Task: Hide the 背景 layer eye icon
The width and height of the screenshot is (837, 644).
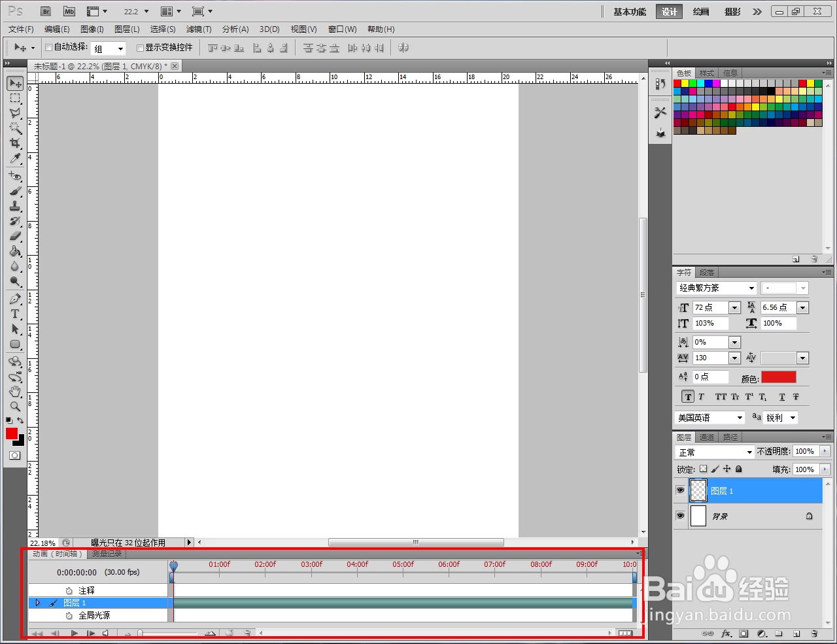Action: click(680, 516)
